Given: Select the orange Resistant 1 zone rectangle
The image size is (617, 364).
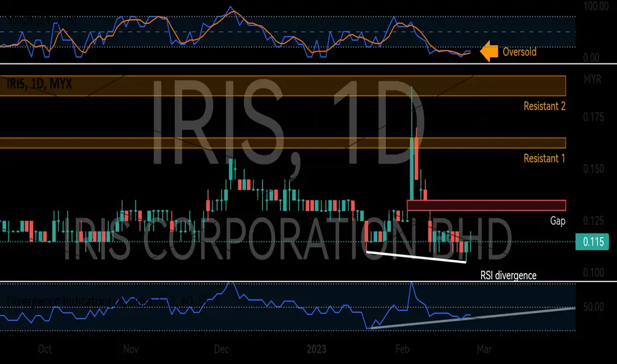Looking at the screenshot, I should (x=283, y=143).
